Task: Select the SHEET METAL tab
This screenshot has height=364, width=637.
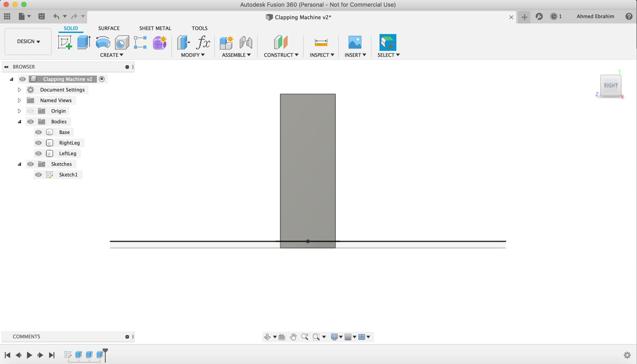Action: [x=155, y=28]
